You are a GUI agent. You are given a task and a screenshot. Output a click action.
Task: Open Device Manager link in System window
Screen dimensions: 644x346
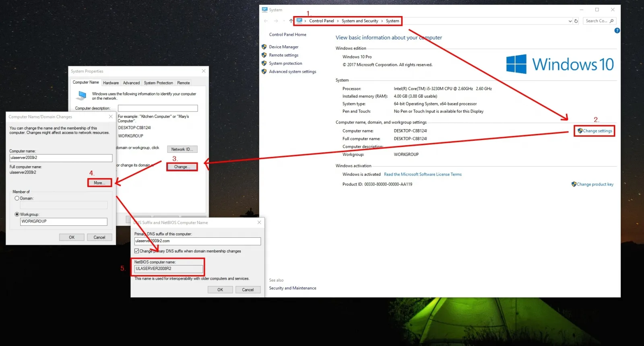(283, 47)
